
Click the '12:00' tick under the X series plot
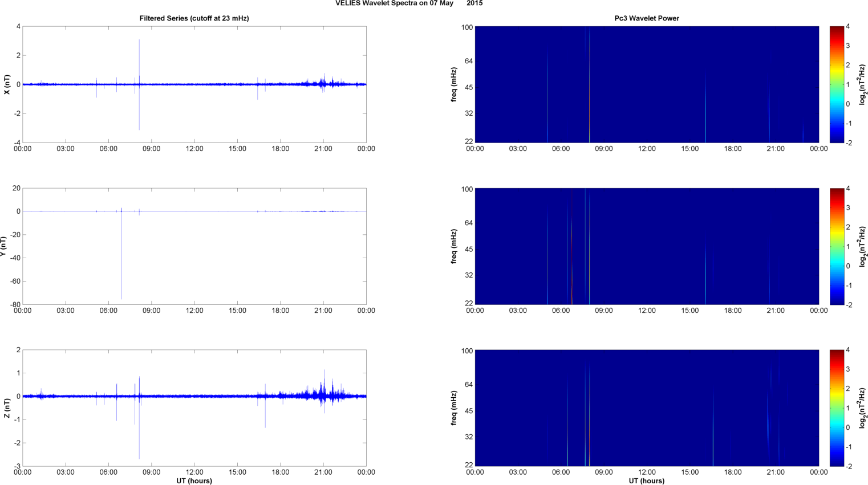click(194, 149)
